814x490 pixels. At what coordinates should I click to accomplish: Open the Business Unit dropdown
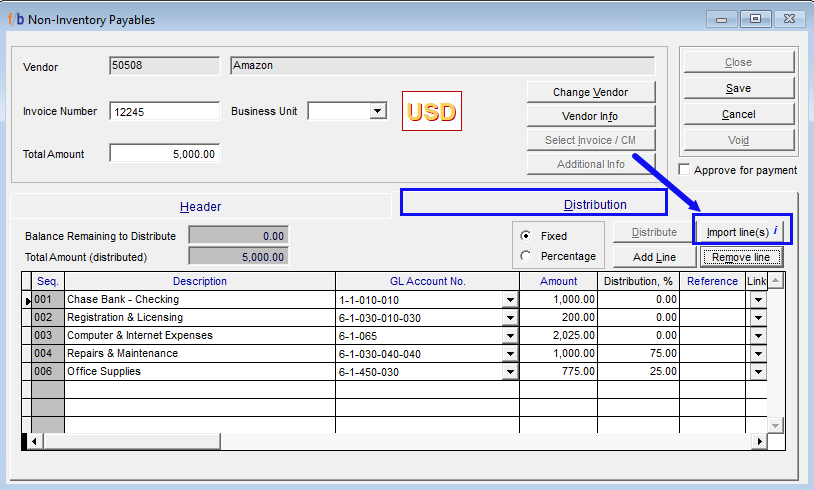click(x=377, y=111)
